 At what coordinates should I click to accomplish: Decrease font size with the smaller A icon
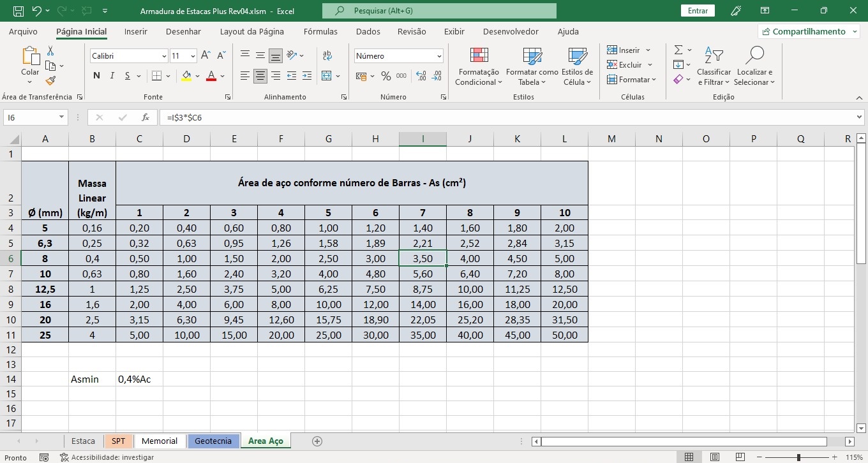(221, 56)
